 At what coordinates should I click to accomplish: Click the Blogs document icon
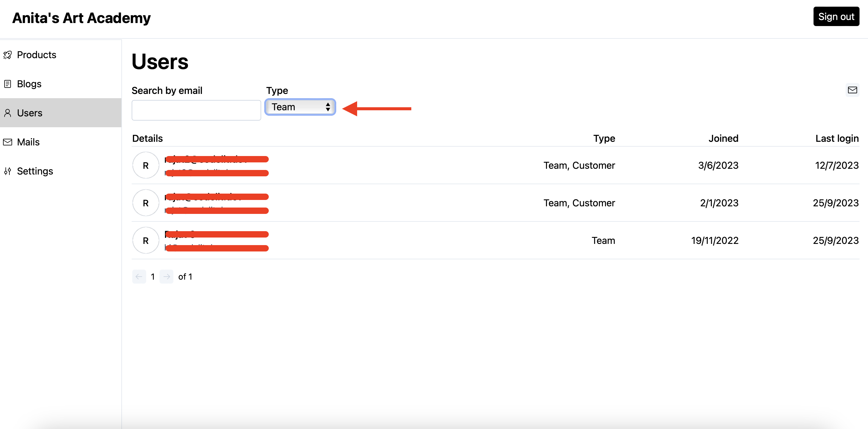click(7, 84)
